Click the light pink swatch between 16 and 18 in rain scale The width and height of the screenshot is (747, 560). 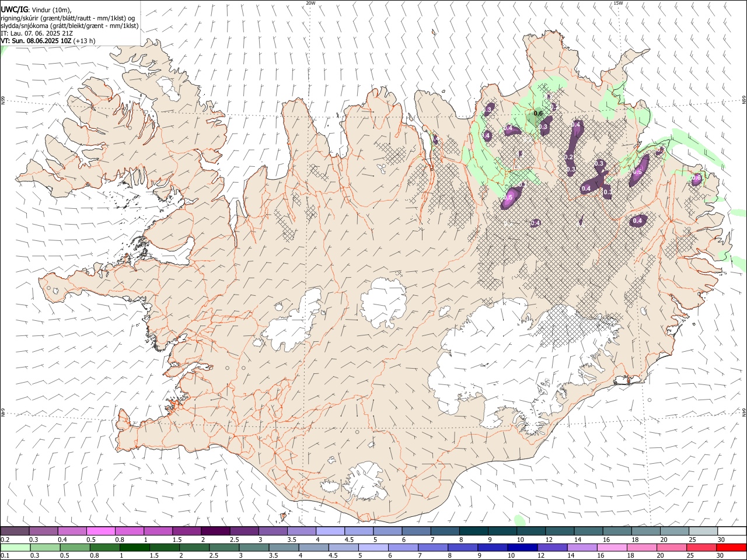point(611,548)
